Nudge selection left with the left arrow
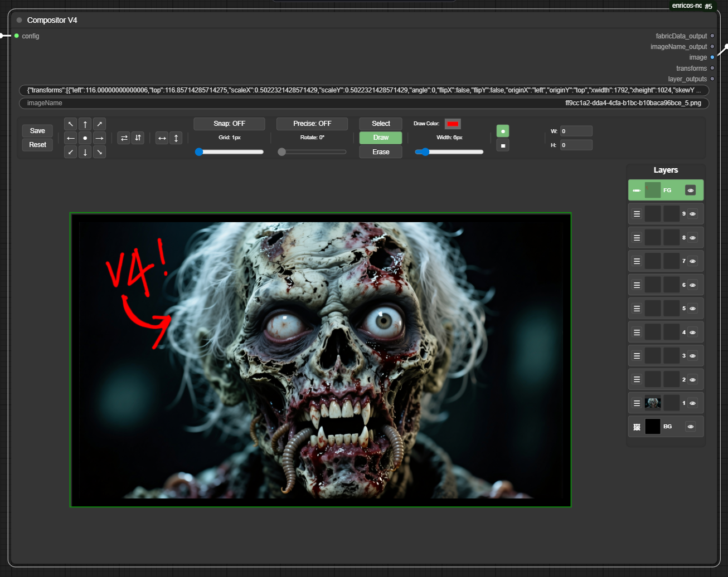Viewport: 728px width, 577px height. 71,138
